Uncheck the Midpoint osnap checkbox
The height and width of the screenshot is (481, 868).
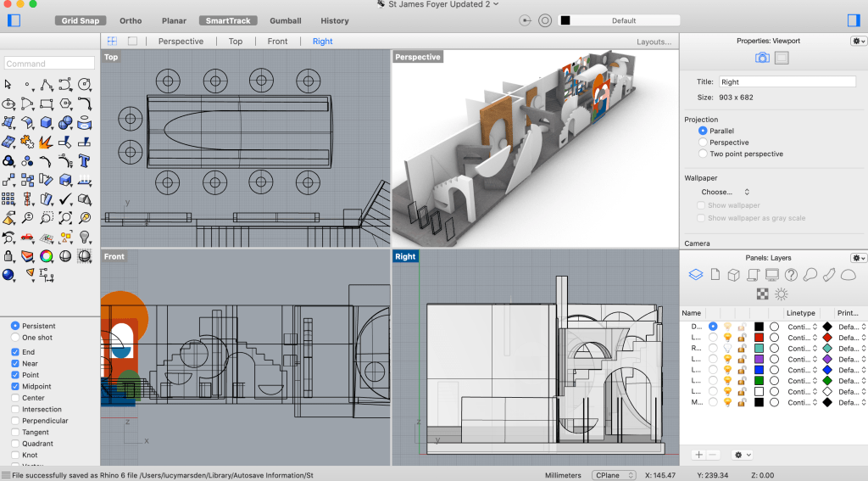point(16,386)
